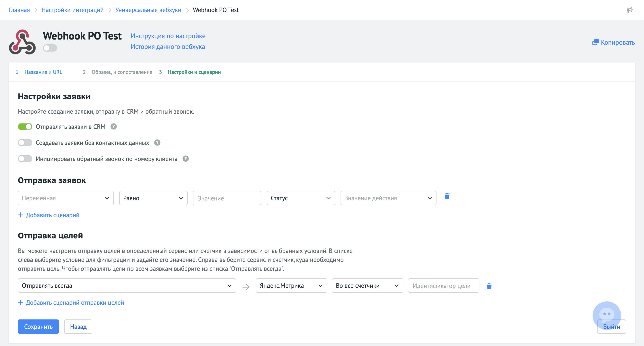Screen dimensions: 644x346
Task: Expand the Яндекс.Метрика service dropdown
Action: (x=291, y=286)
